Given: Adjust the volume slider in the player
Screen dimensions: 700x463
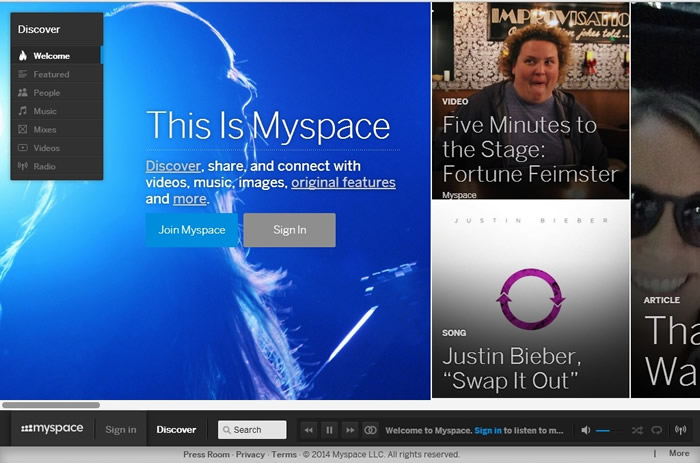Looking at the screenshot, I should click(x=603, y=430).
